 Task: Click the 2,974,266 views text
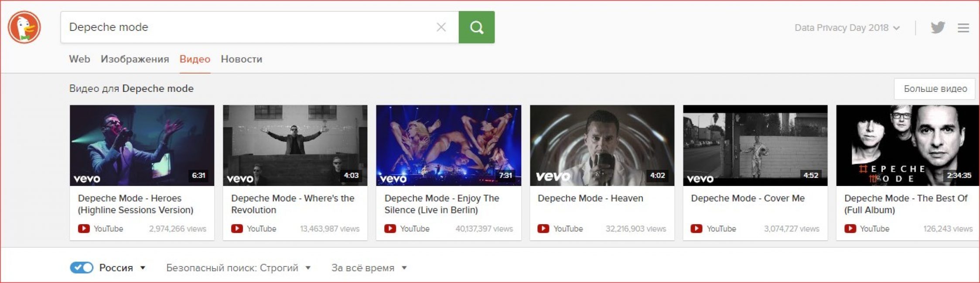178,229
